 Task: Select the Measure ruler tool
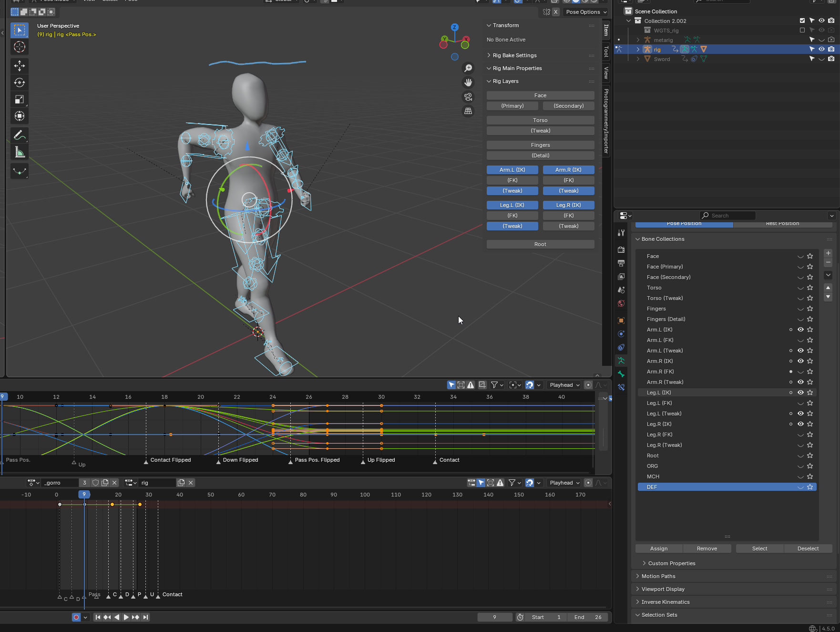(20, 152)
